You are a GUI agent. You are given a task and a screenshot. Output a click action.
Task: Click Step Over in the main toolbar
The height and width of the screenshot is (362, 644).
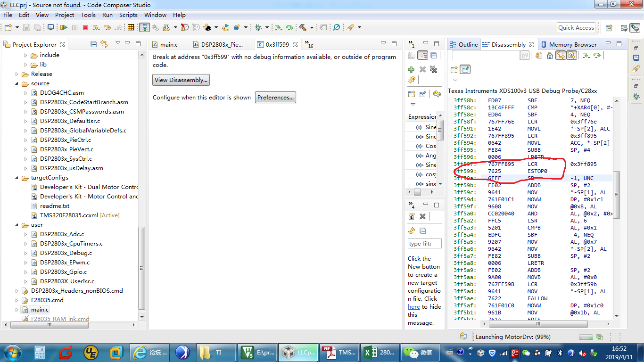click(x=107, y=27)
